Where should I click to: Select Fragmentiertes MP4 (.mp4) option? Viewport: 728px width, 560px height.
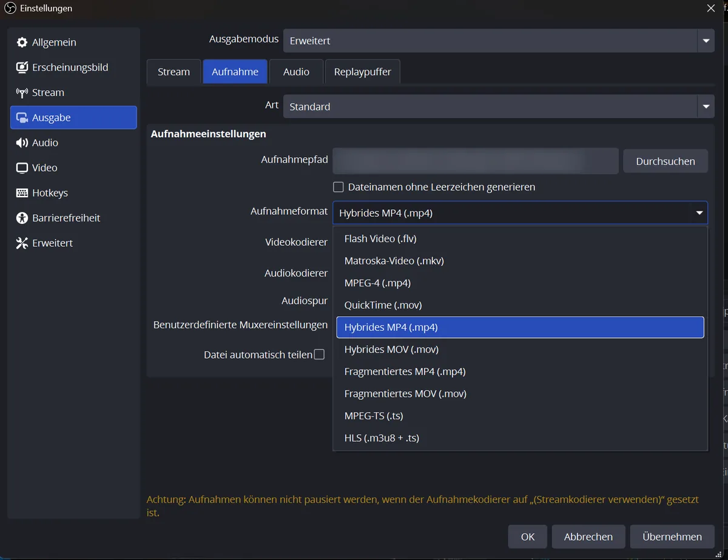520,371
